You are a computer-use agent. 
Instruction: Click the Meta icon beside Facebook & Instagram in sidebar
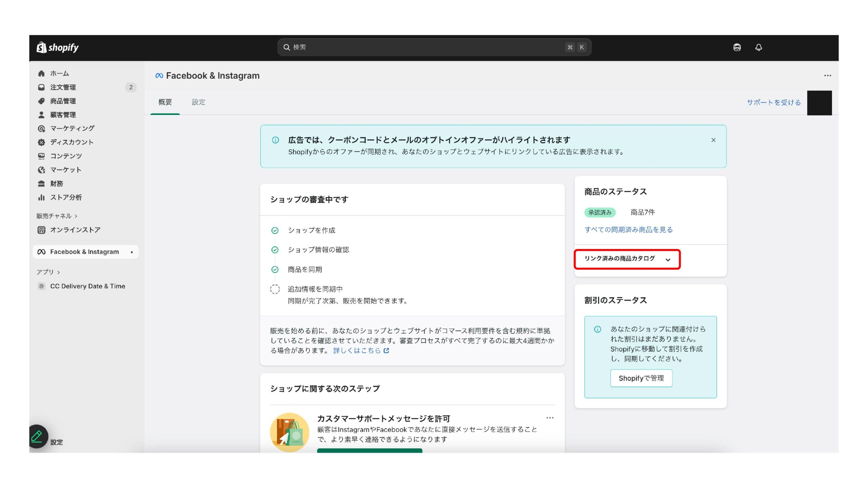tap(41, 252)
